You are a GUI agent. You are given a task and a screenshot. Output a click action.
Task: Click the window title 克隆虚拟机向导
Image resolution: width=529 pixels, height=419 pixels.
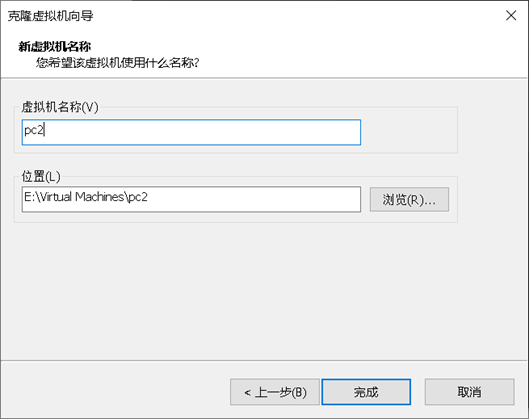click(x=51, y=16)
